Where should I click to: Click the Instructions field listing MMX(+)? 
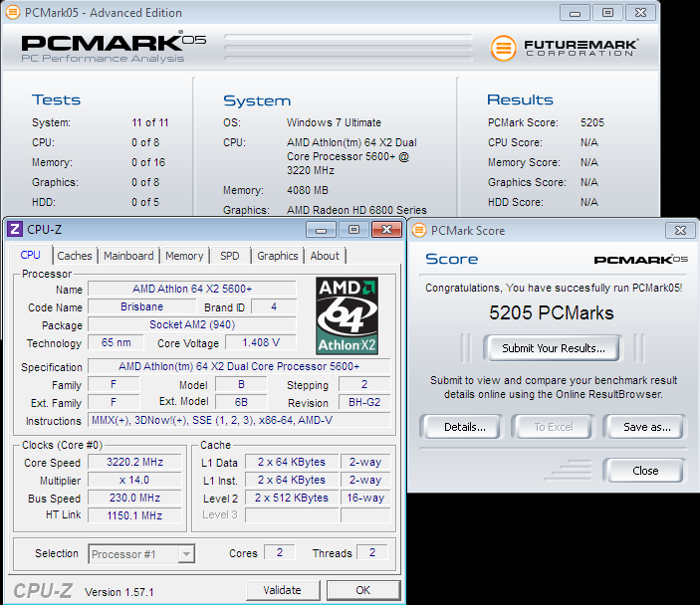coord(239,420)
